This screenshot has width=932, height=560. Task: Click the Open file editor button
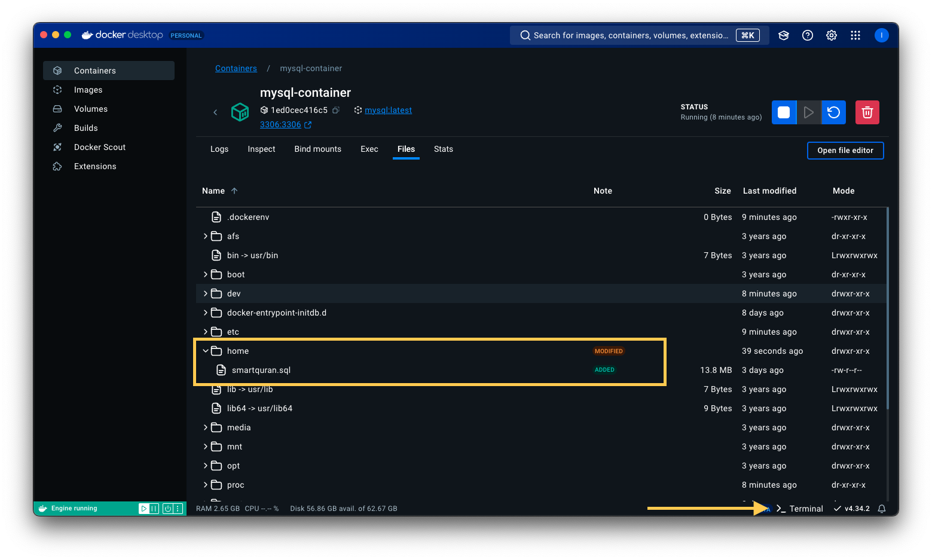click(x=845, y=151)
